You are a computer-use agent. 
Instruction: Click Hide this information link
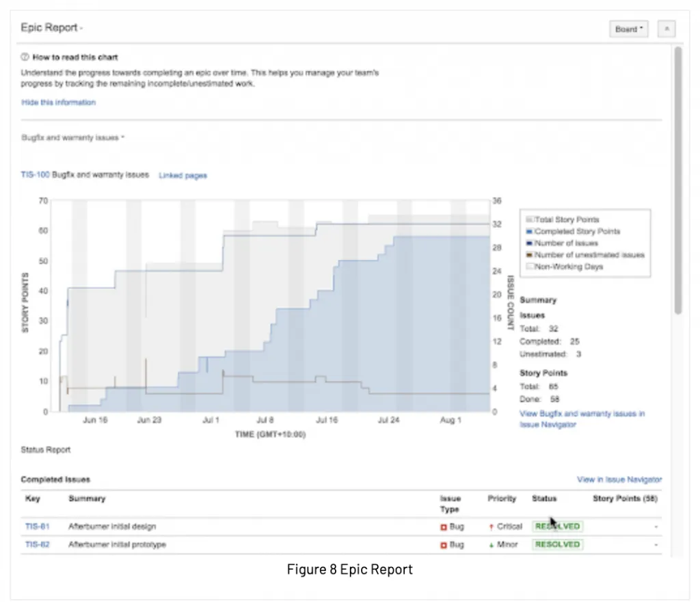[x=59, y=103]
